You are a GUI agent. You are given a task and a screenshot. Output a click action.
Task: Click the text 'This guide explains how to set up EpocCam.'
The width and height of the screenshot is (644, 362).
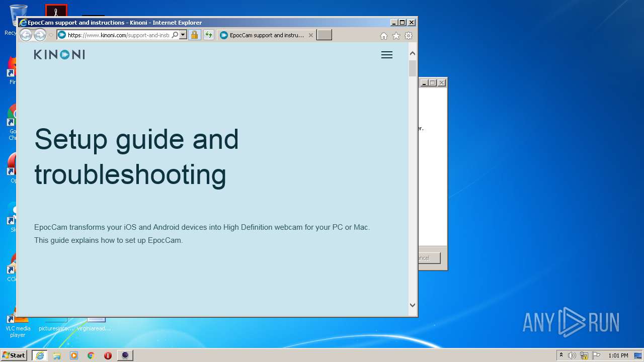click(x=108, y=240)
